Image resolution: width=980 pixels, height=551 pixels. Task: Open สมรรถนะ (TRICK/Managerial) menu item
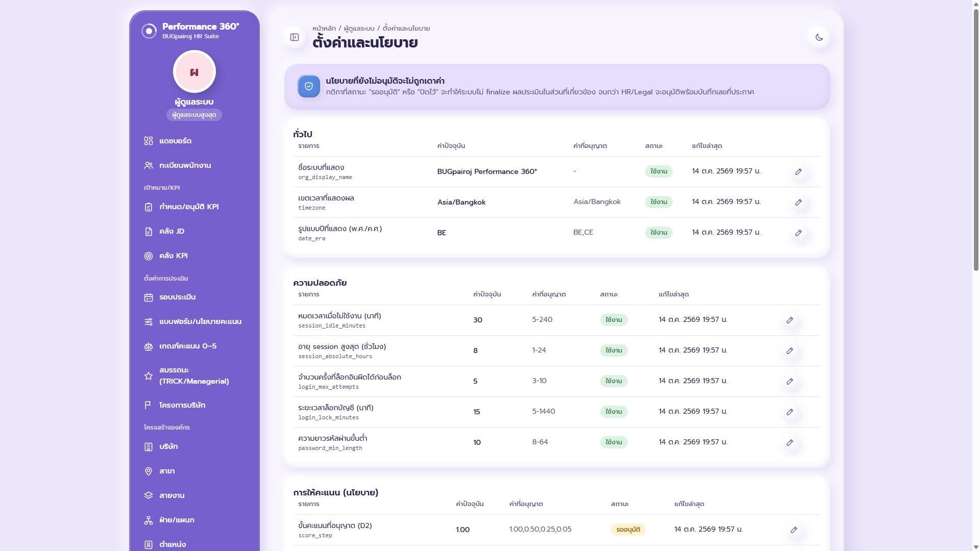(x=194, y=375)
